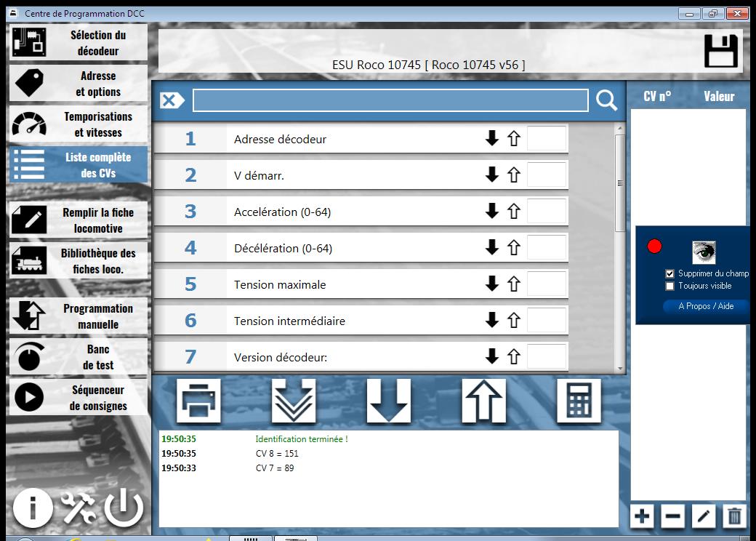Add a CV entry with plus button
The image size is (756, 541).
[642, 516]
